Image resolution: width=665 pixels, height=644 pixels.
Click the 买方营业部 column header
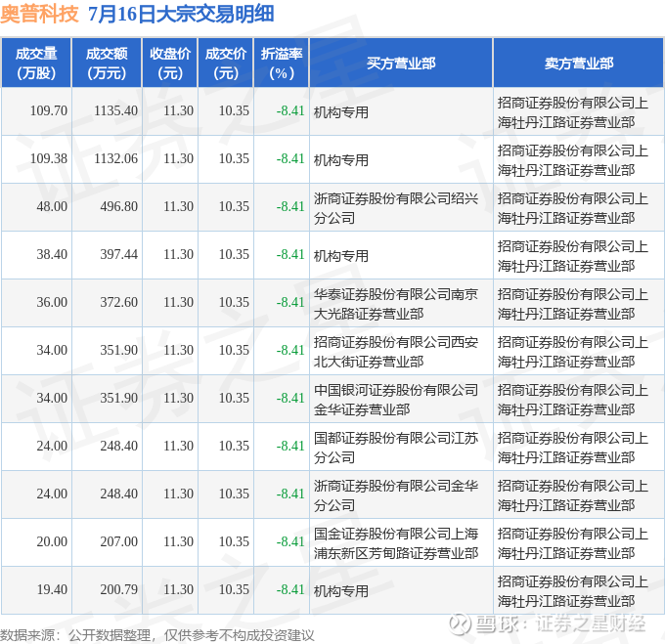(x=401, y=64)
